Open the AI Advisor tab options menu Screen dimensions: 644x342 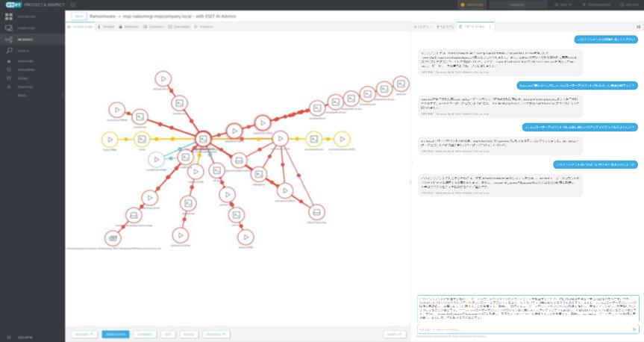(x=490, y=27)
